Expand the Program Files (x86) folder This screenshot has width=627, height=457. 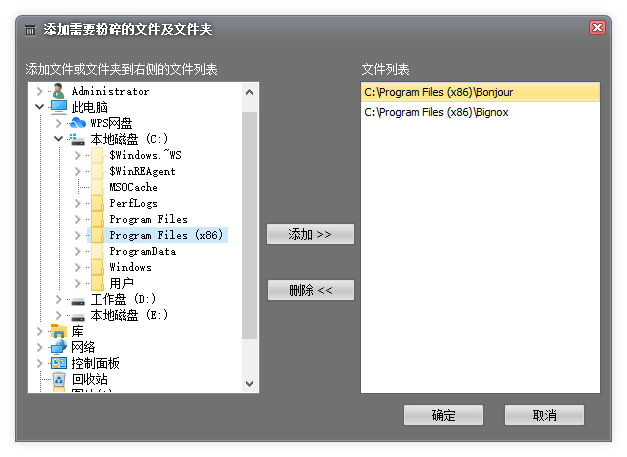[x=78, y=235]
